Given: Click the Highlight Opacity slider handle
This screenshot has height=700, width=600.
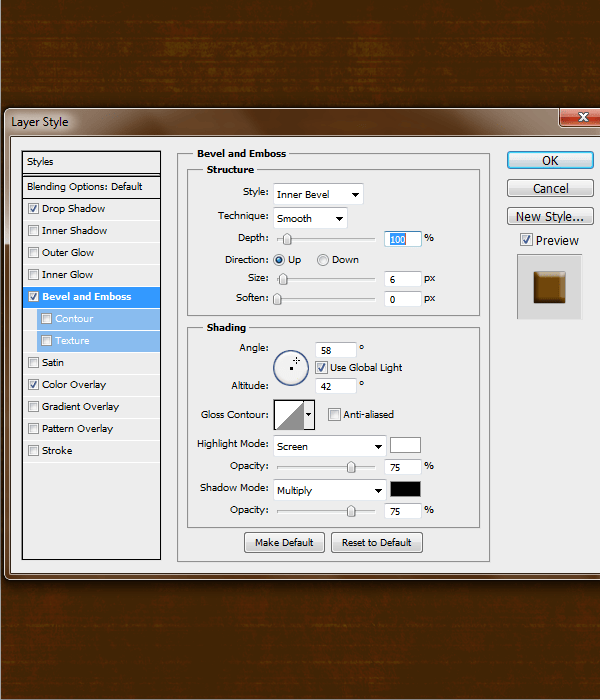Looking at the screenshot, I should click(x=351, y=467).
